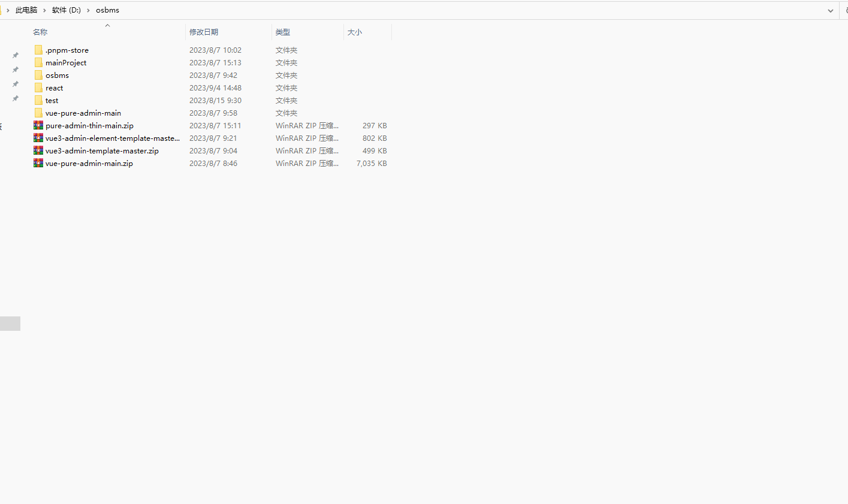
Task: Sort by 名称 column header
Action: point(40,32)
